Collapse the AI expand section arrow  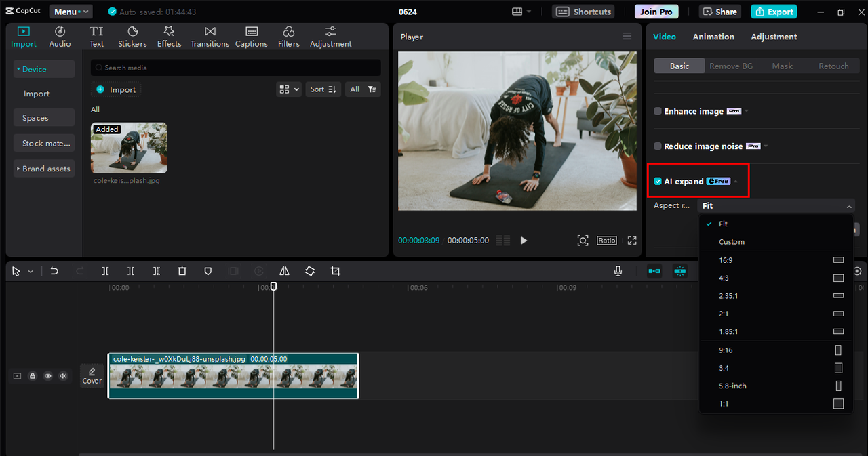click(736, 182)
